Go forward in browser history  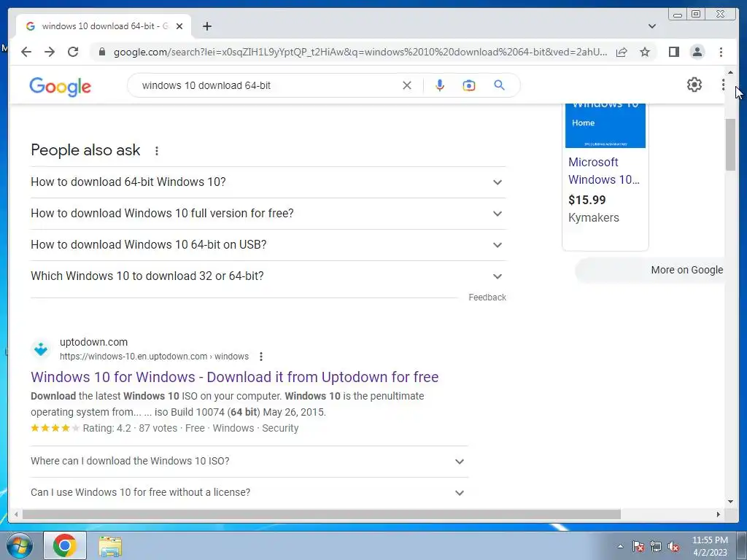[50, 52]
